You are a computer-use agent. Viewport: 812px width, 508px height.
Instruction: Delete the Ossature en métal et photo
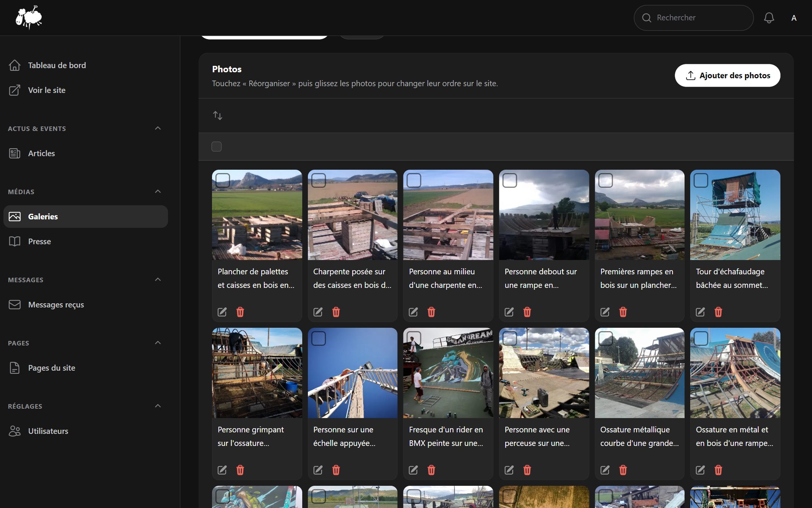pos(718,470)
